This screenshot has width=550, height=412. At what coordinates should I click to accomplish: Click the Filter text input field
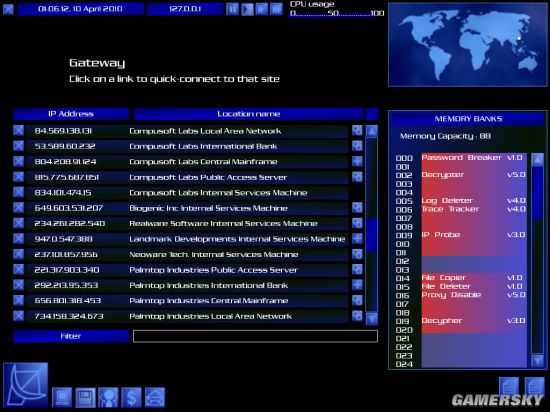tap(255, 336)
